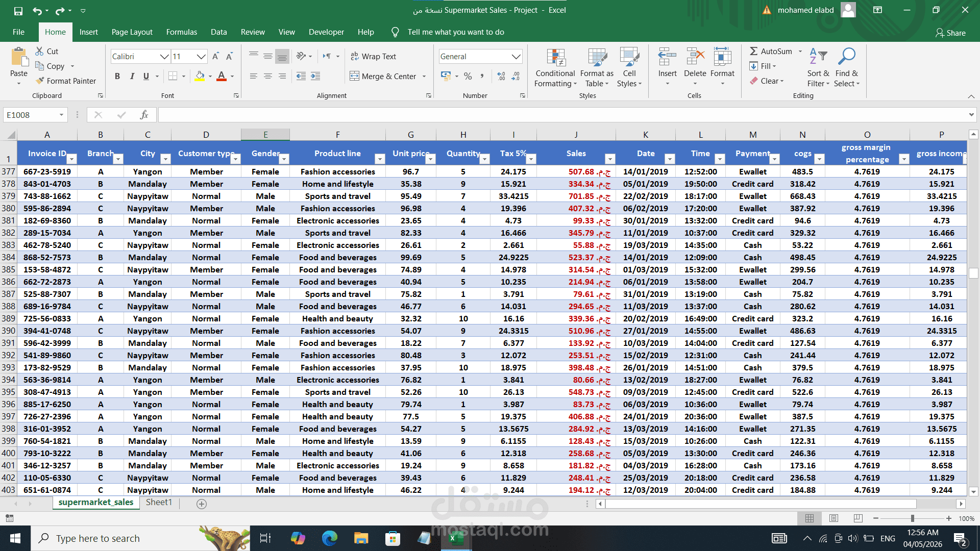Click Increase Indent icon
Screen dimensions: 980x551
tap(315, 76)
